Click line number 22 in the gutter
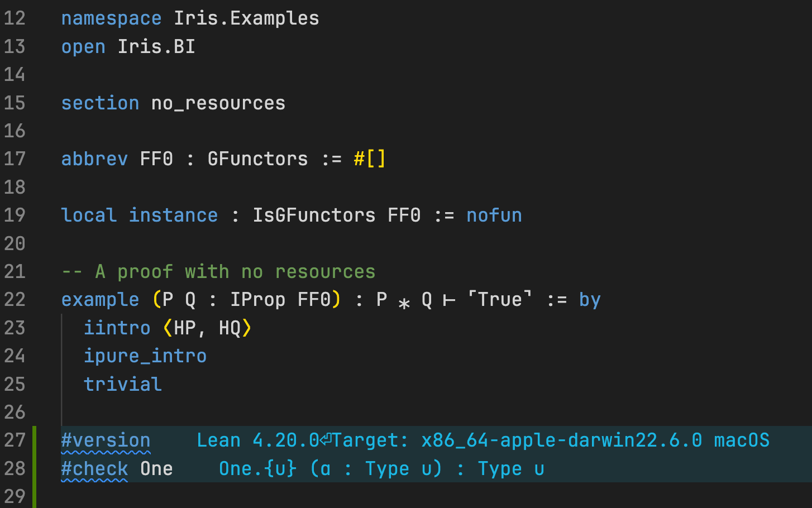This screenshot has width=812, height=508. 15,300
